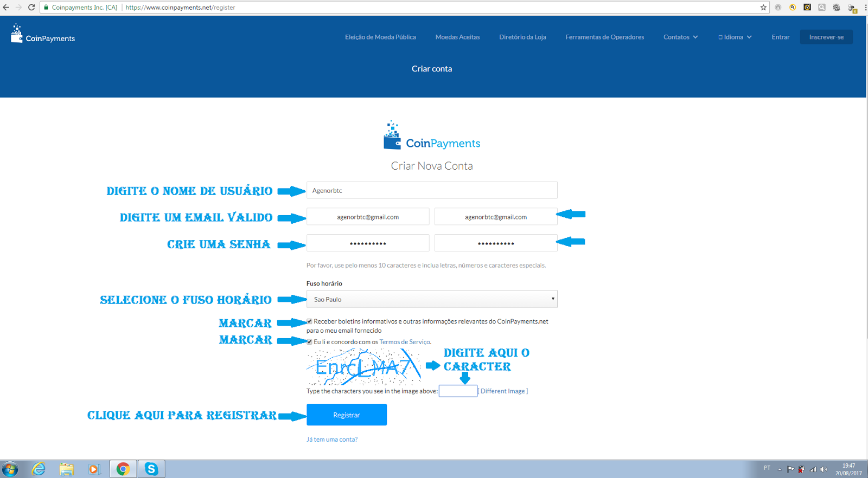Image resolution: width=868 pixels, height=478 pixels.
Task: Click the yellow-ringed magnifier extension icon
Action: point(793,8)
